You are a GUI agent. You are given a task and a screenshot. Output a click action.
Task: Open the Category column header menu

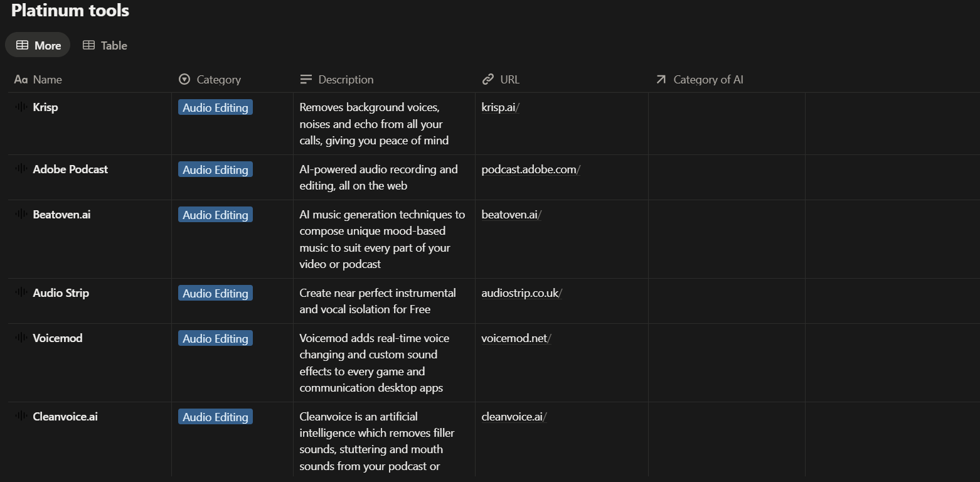tap(217, 79)
